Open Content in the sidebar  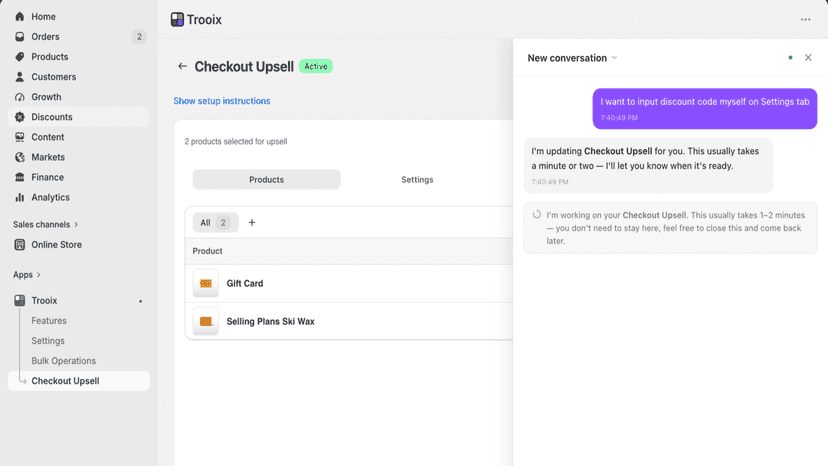(79, 137)
